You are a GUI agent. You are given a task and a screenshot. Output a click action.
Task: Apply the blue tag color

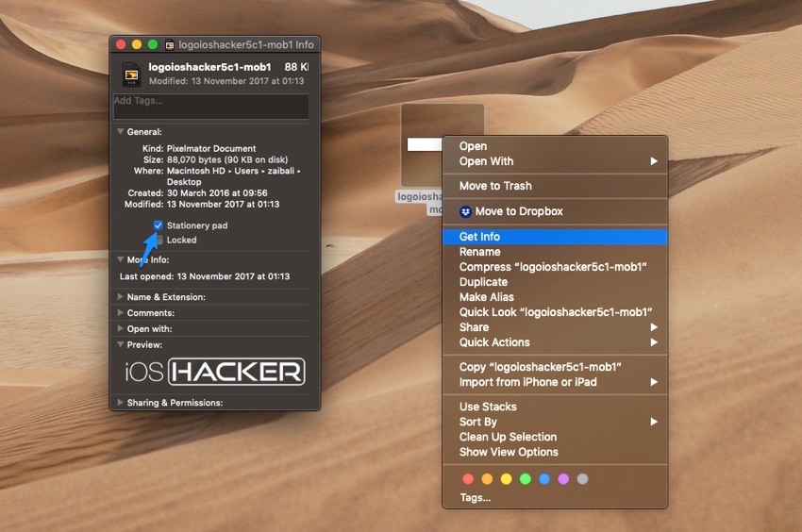(544, 479)
